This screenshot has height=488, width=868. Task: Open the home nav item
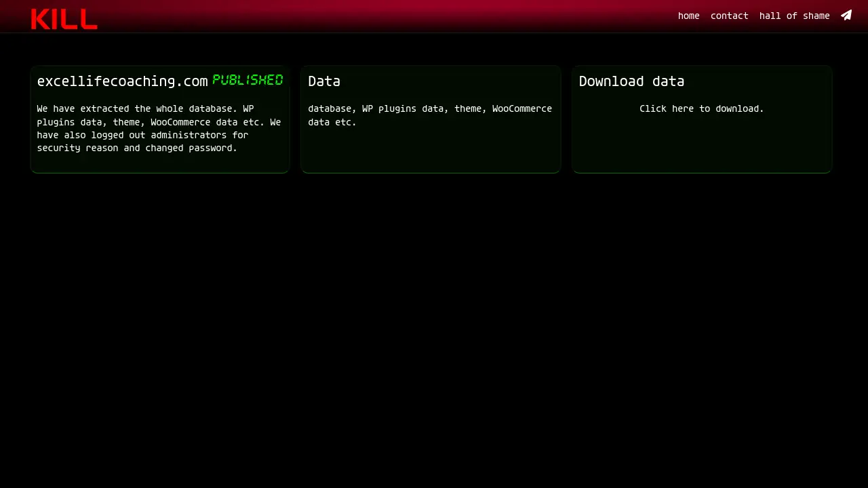tap(688, 16)
